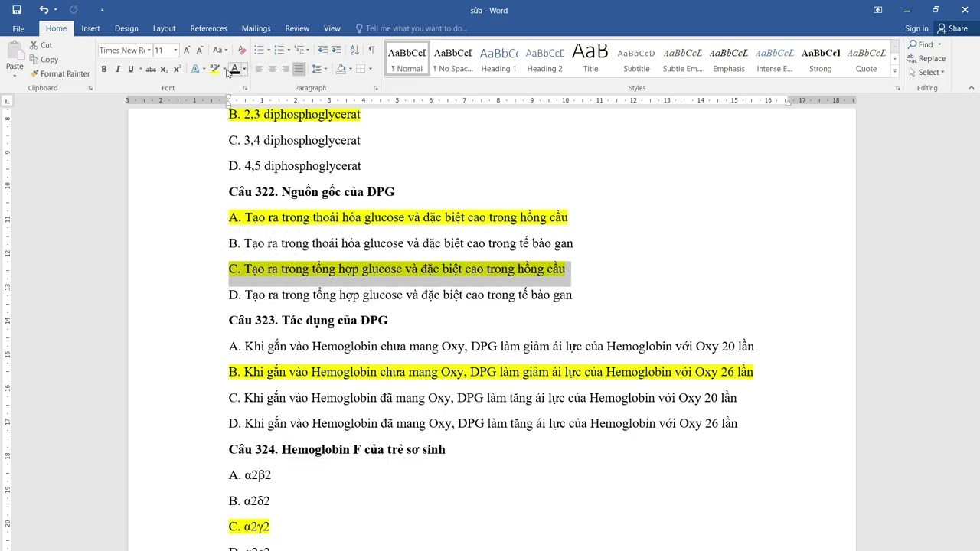
Task: Toggle subscript
Action: click(164, 69)
